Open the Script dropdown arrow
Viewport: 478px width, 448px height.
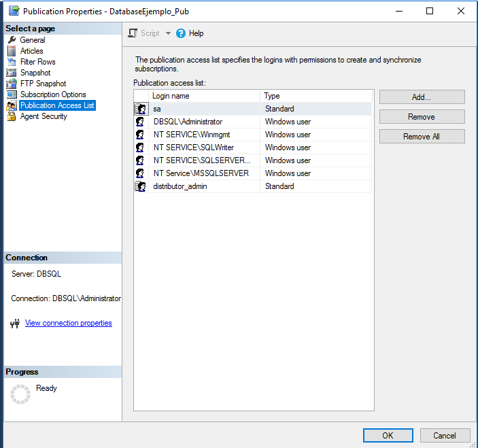(168, 33)
